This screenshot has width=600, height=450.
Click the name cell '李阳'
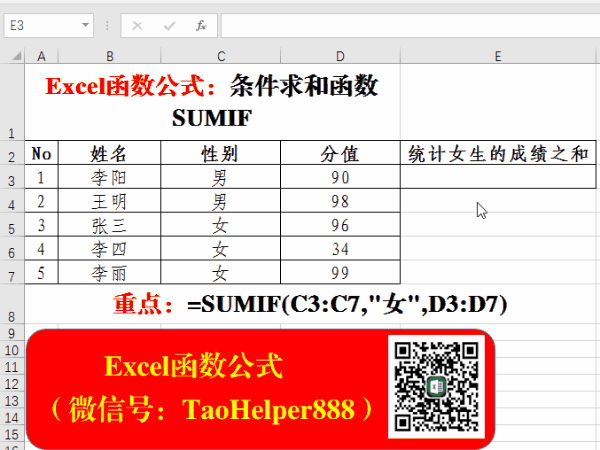pos(109,177)
